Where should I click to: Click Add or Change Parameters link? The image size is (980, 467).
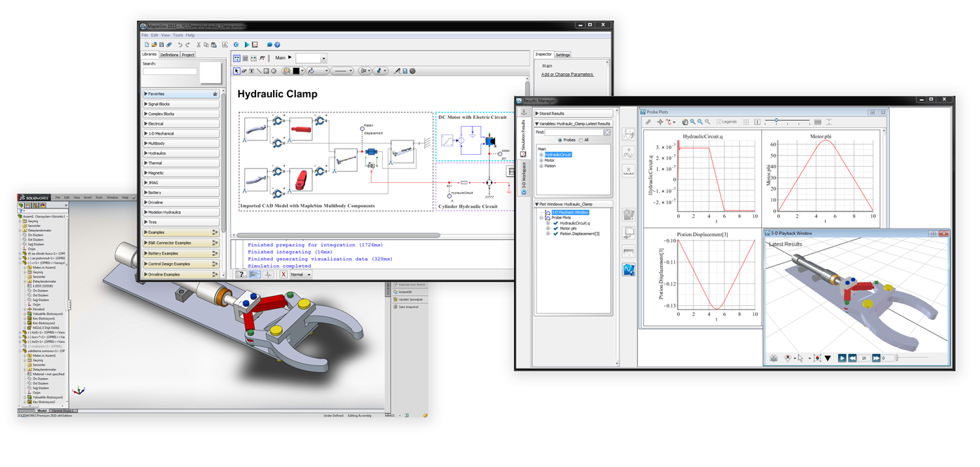click(x=567, y=74)
